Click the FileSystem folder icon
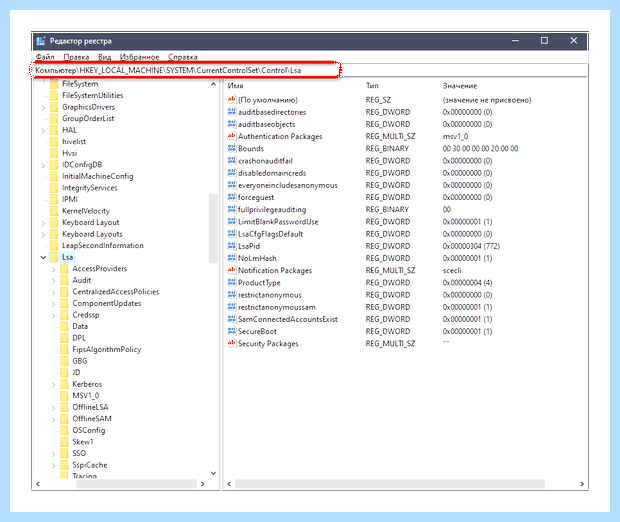This screenshot has height=522, width=620. coord(54,84)
